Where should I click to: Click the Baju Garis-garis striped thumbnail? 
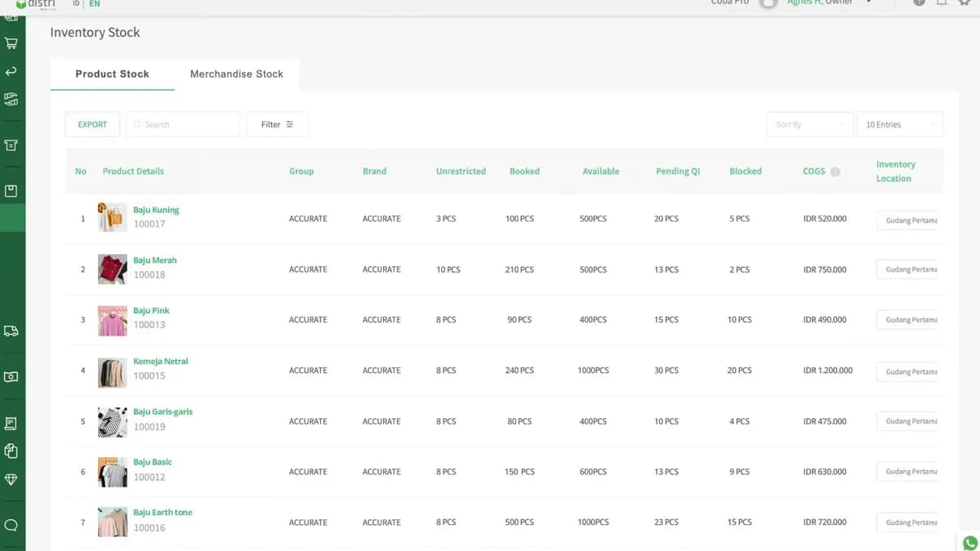click(x=113, y=422)
